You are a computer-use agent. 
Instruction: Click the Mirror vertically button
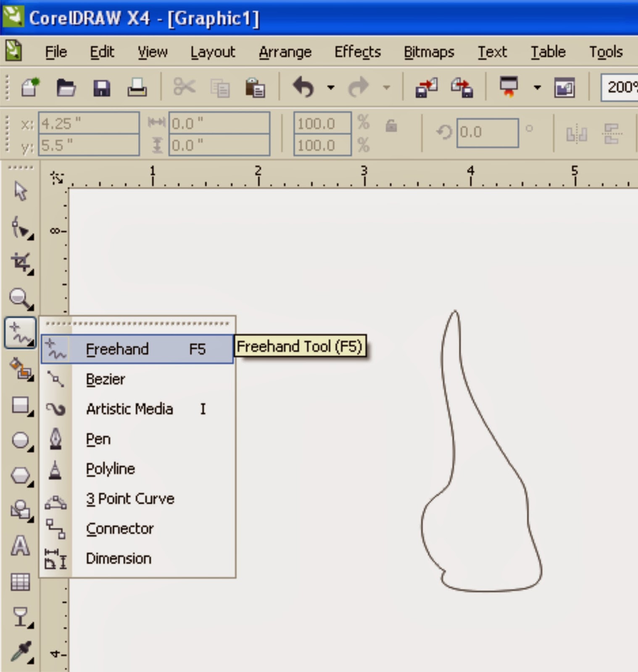(612, 134)
